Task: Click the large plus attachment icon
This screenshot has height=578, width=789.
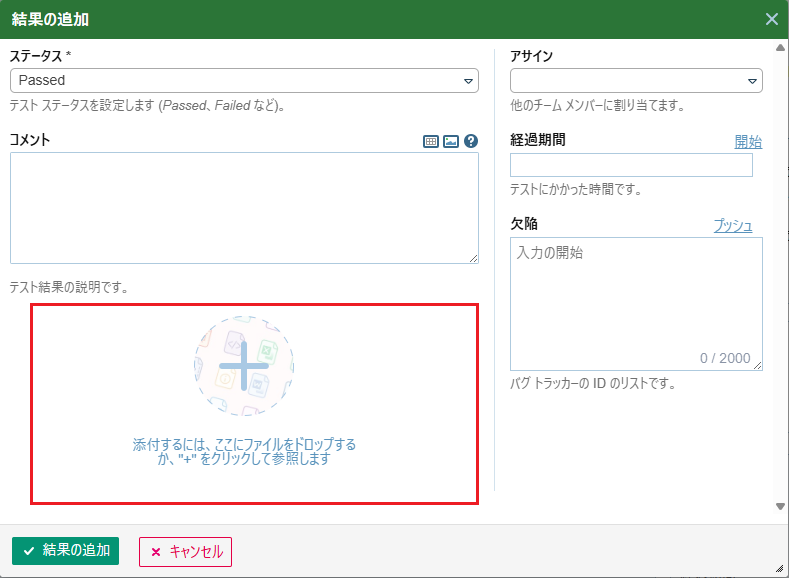Action: (244, 366)
